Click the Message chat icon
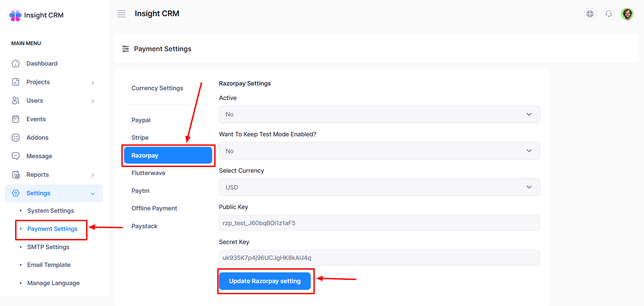 pyautogui.click(x=16, y=156)
